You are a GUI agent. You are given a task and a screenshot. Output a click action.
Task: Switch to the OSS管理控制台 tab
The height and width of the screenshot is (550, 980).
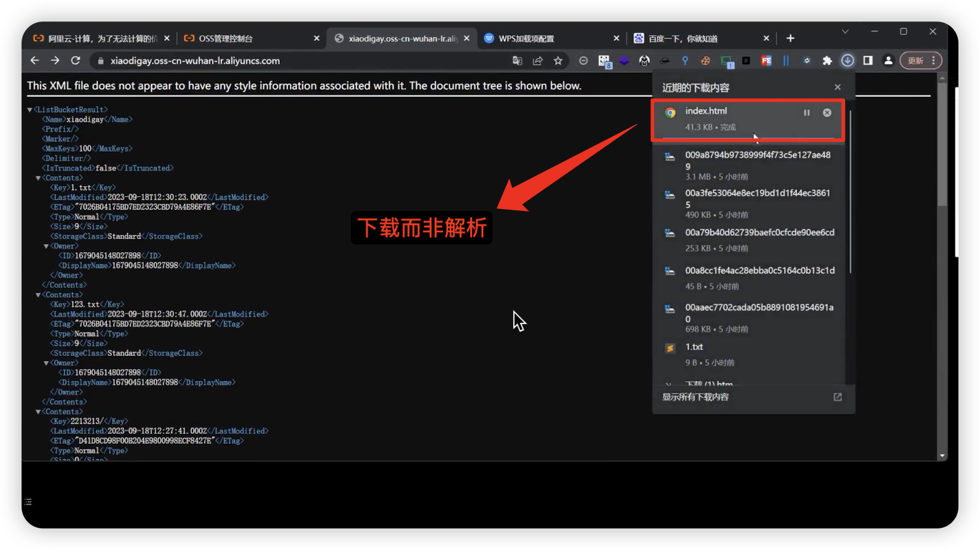click(x=252, y=38)
